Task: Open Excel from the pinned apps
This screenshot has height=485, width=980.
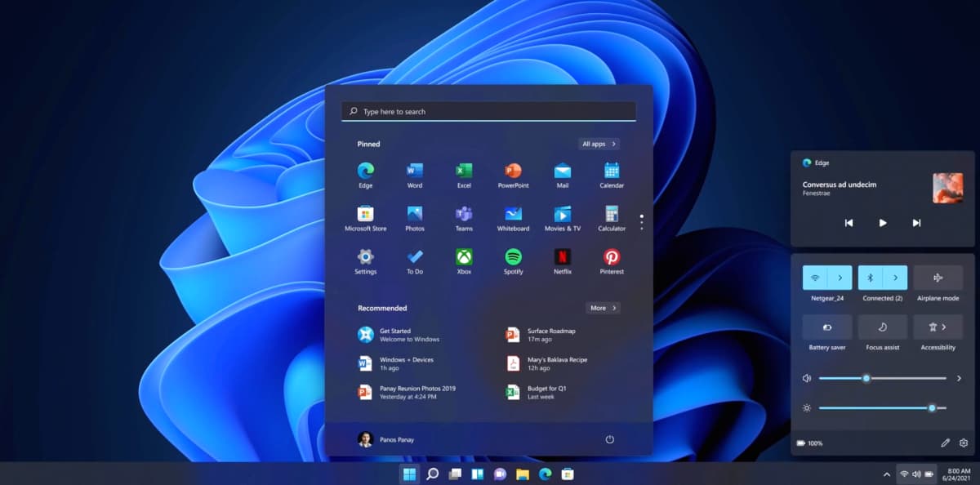Action: [464, 175]
